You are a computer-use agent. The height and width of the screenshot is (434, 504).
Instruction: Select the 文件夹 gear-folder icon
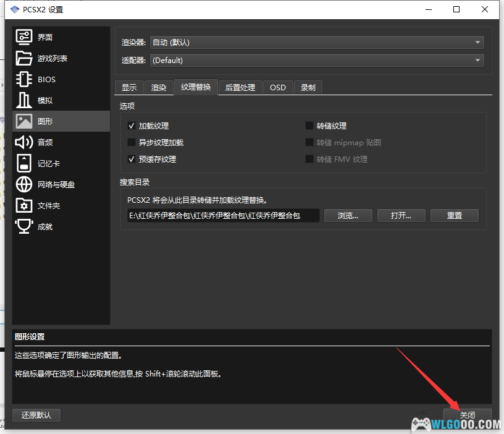[24, 205]
